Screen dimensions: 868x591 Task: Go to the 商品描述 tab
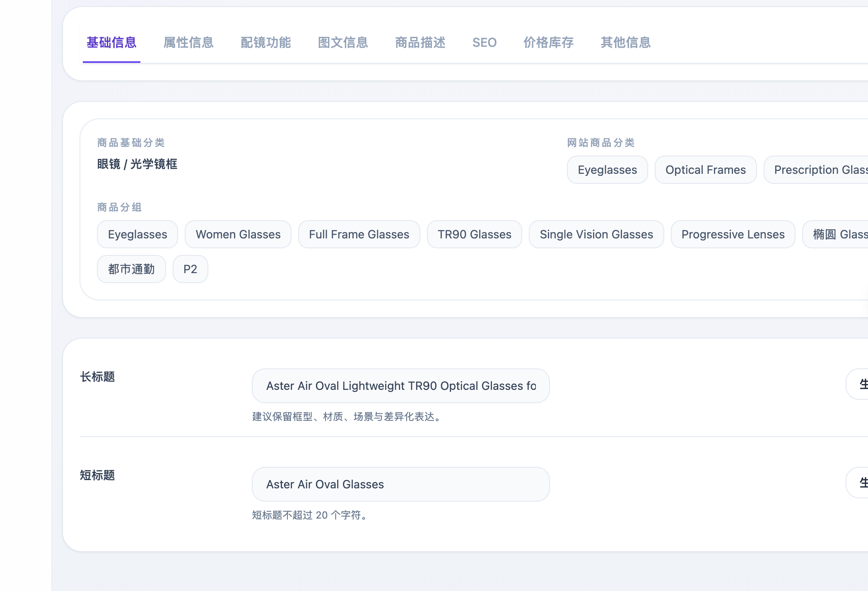click(420, 43)
